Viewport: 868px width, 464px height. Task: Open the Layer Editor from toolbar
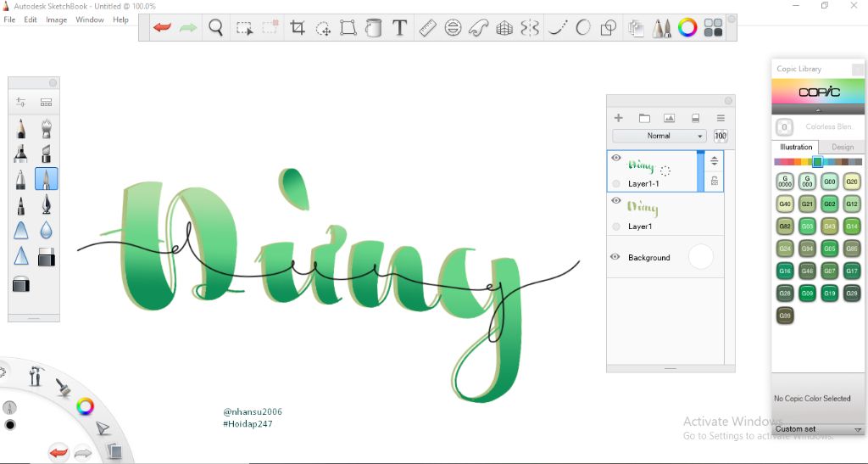point(636,28)
